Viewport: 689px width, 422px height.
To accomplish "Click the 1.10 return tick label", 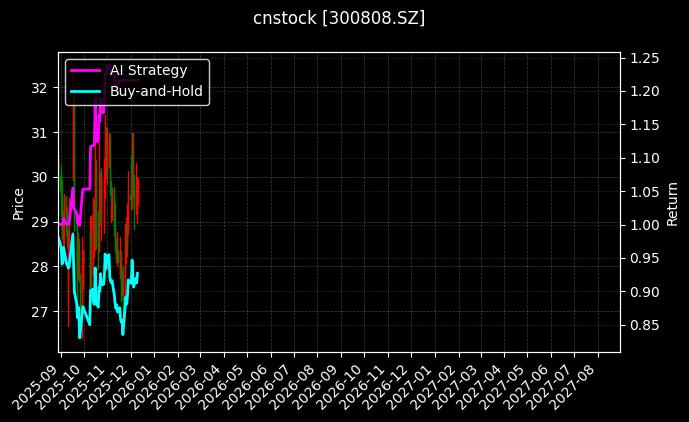I will [x=645, y=158].
